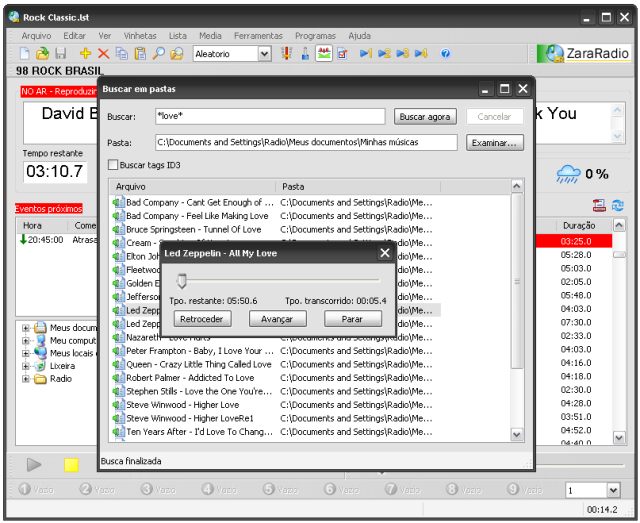The image size is (640, 523).
Task: Click the New list toolbar icon
Action: pyautogui.click(x=25, y=53)
